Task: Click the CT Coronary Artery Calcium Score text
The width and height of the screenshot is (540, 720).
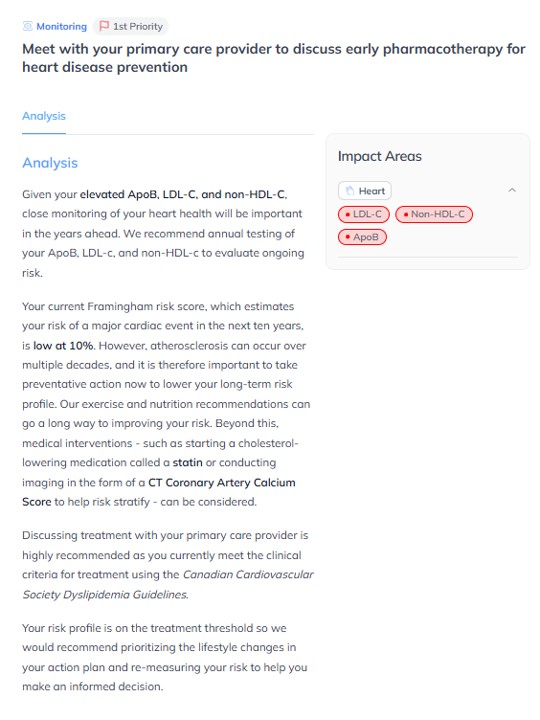Action: 158,492
